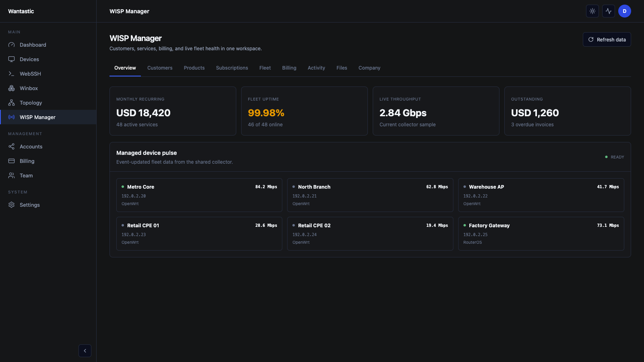This screenshot has height=362, width=644.
Task: Click the Settings gear icon
Action: [x=11, y=205]
